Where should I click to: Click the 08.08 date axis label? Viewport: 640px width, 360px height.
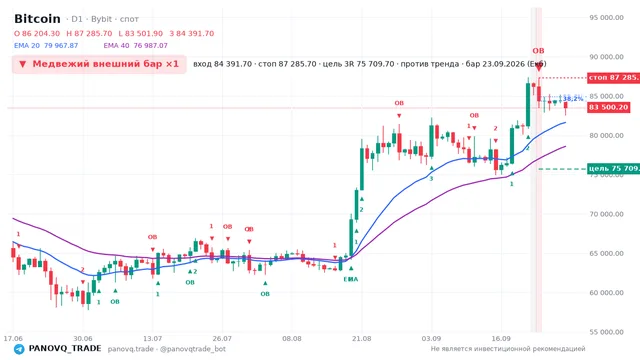tap(292, 338)
